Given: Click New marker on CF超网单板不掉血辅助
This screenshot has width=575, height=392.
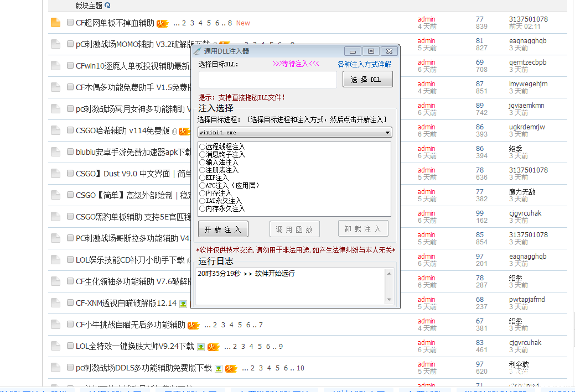Looking at the screenshot, I should pyautogui.click(x=243, y=23).
